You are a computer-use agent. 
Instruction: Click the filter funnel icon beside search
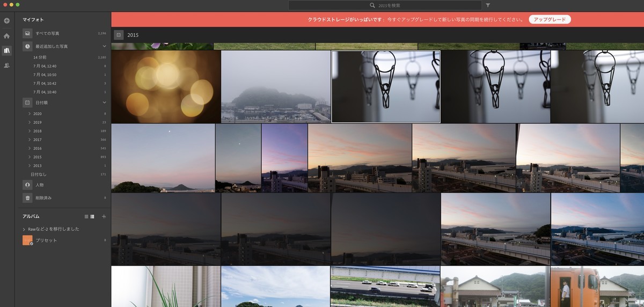(x=488, y=5)
